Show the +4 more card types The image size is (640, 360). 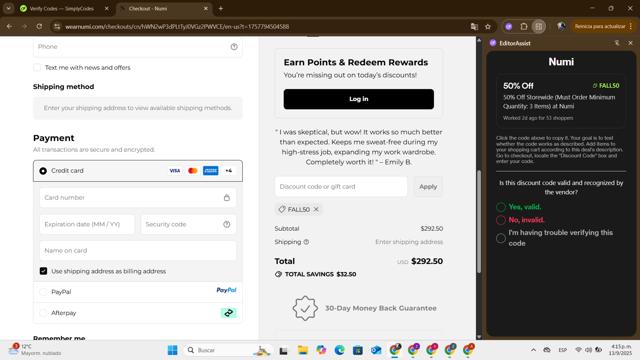[229, 171]
